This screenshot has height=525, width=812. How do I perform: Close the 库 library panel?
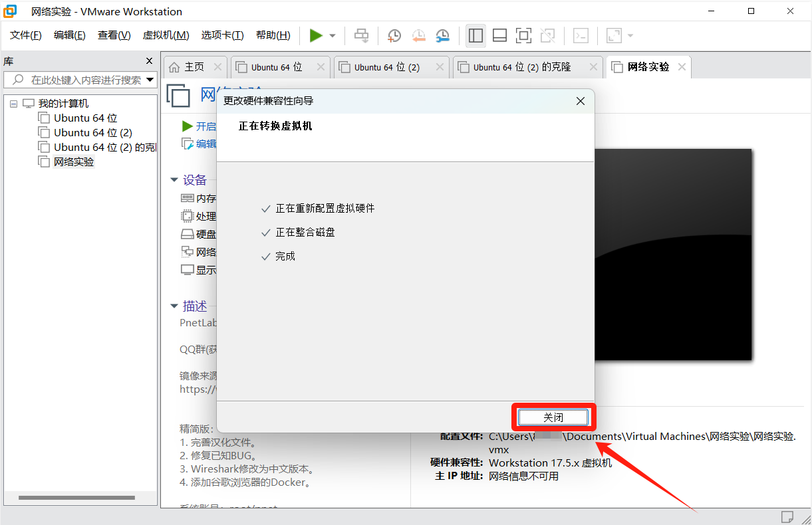(x=150, y=61)
